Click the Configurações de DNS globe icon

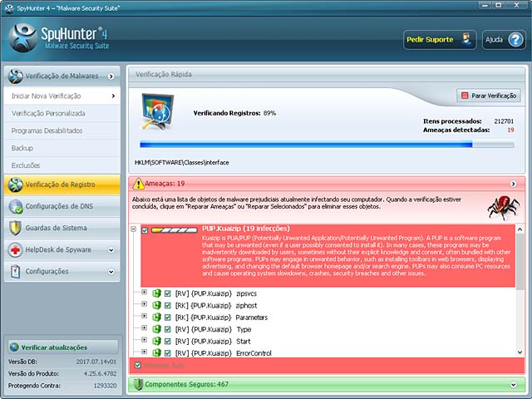tap(16, 206)
